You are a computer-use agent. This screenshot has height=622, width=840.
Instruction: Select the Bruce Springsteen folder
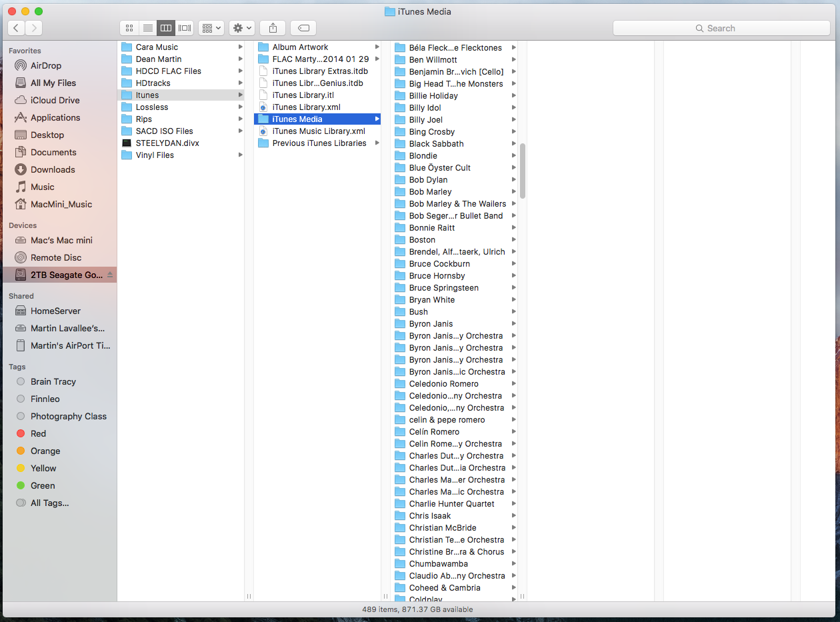[455, 288]
